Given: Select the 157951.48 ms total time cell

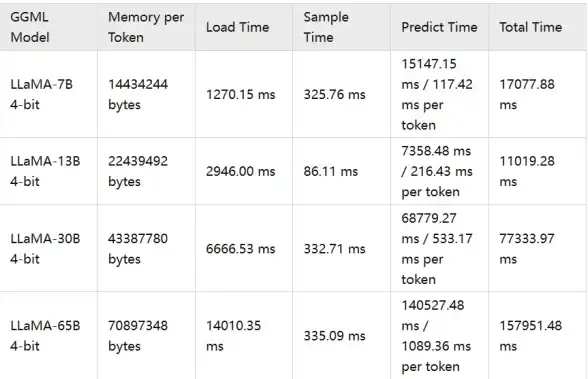Looking at the screenshot, I should click(x=537, y=336).
